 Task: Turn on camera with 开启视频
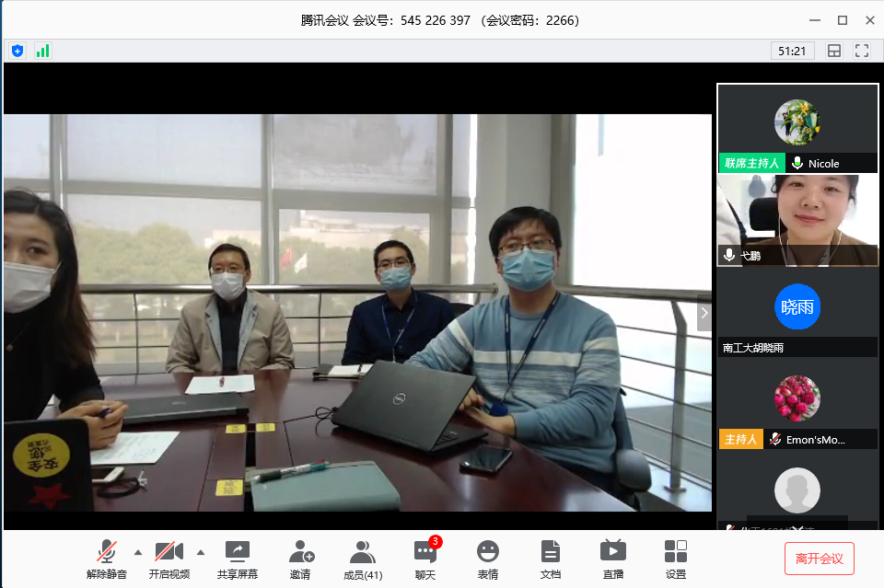[169, 559]
